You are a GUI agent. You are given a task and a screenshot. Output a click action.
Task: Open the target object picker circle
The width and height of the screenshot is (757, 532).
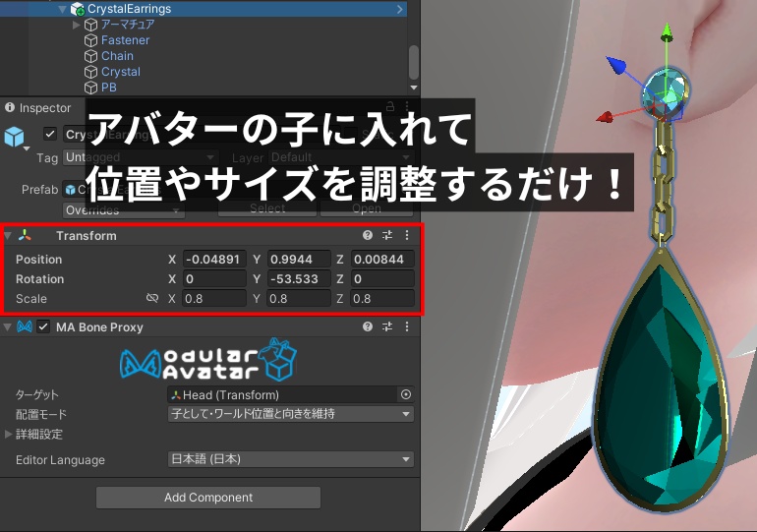[x=406, y=395]
